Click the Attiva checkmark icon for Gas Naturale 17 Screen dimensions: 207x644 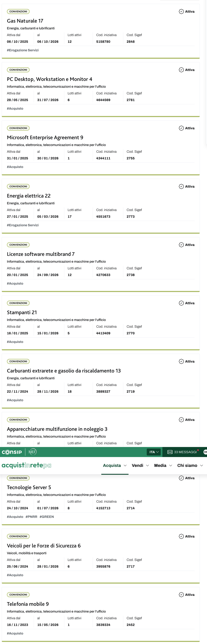click(x=181, y=11)
